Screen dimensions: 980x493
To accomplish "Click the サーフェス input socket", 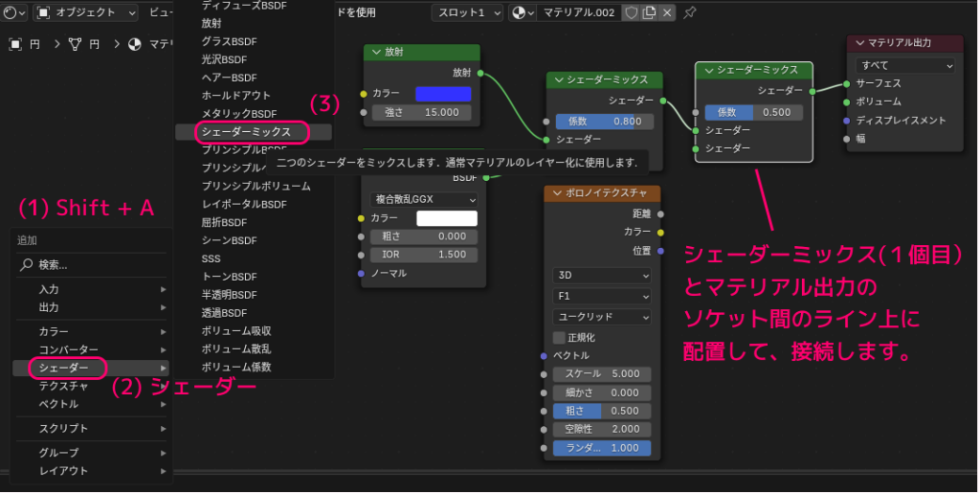I will click(846, 83).
